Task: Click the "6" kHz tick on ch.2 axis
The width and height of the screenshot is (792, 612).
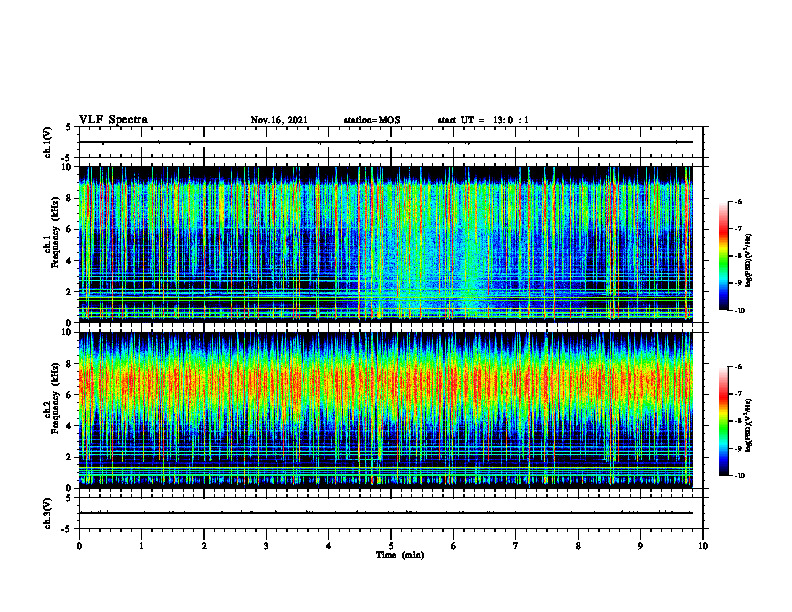Action: coord(70,395)
